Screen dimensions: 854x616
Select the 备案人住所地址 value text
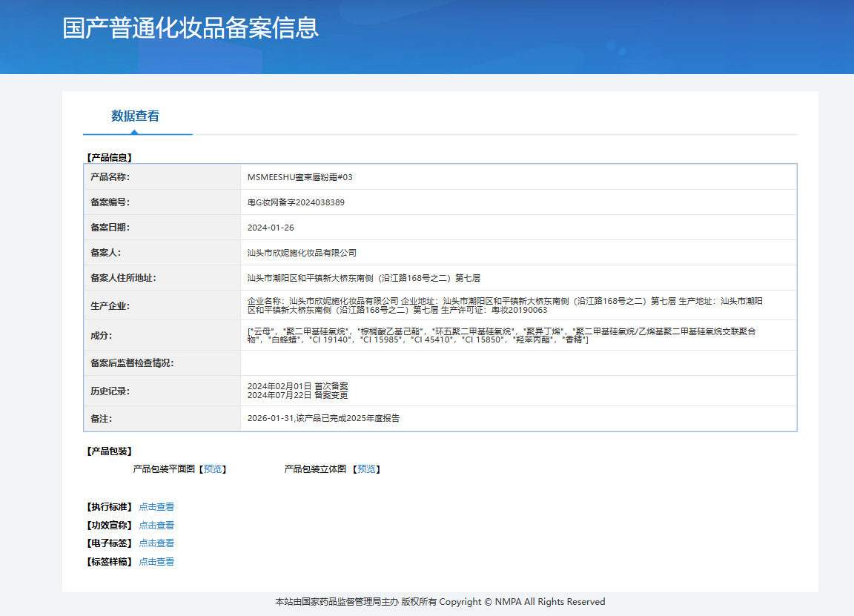[x=364, y=278]
